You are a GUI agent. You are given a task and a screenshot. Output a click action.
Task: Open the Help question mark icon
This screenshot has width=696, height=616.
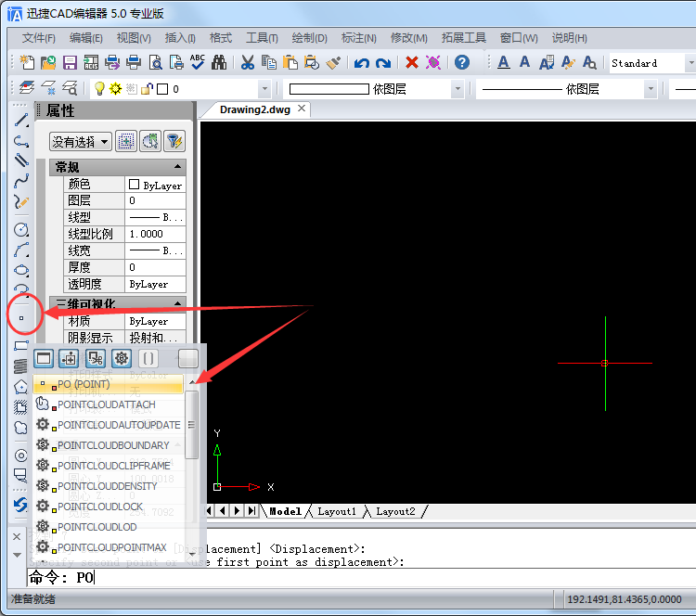462,63
